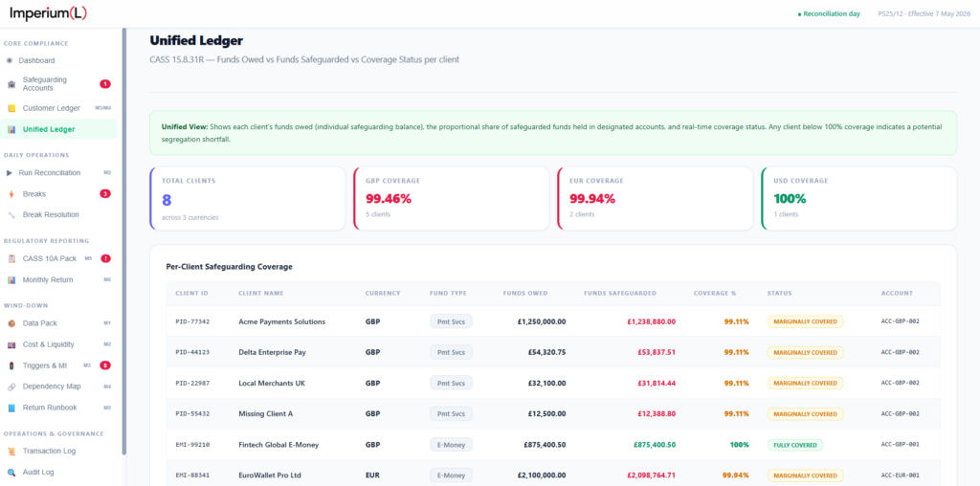This screenshot has height=486, width=980.
Task: Click the Dashboard icon in sidebar
Action: click(10, 60)
